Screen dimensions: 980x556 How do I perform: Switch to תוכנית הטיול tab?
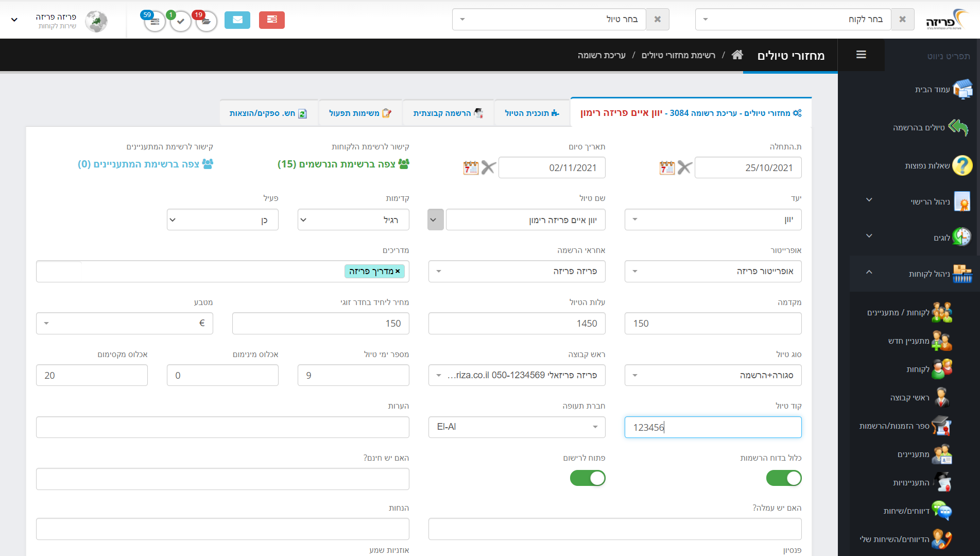(x=532, y=113)
